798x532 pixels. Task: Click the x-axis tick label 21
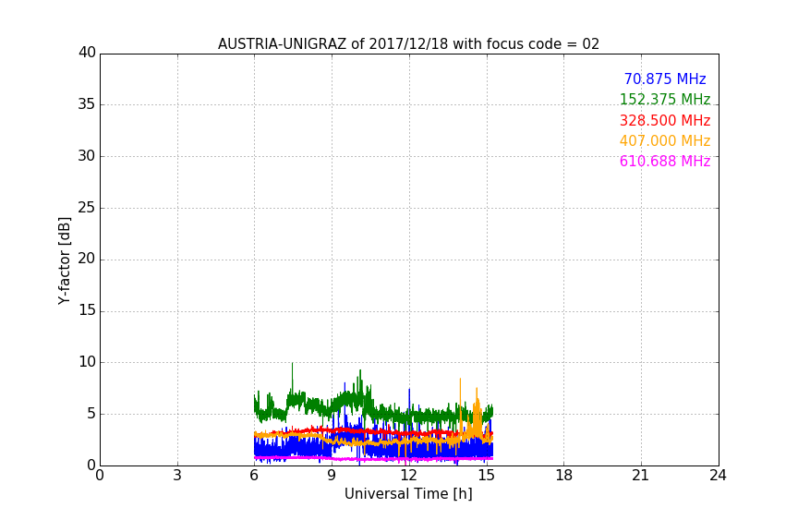pyautogui.click(x=641, y=475)
